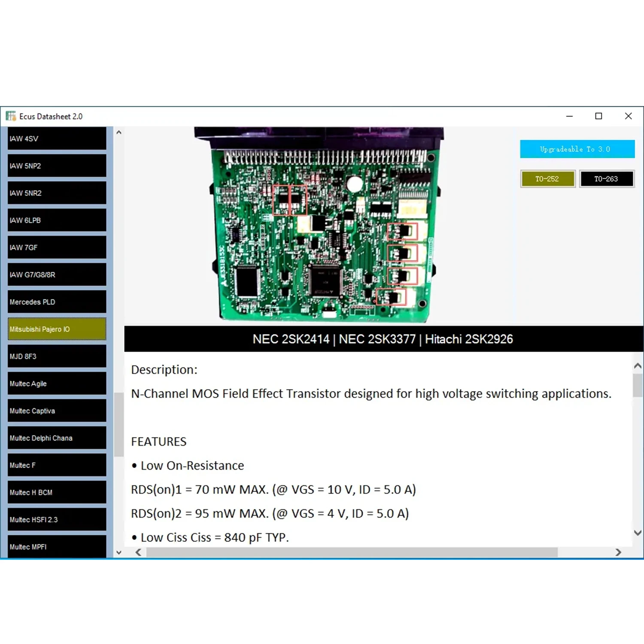Open Multec HSFI 2.3 entry
644x644 pixels.
click(x=57, y=519)
